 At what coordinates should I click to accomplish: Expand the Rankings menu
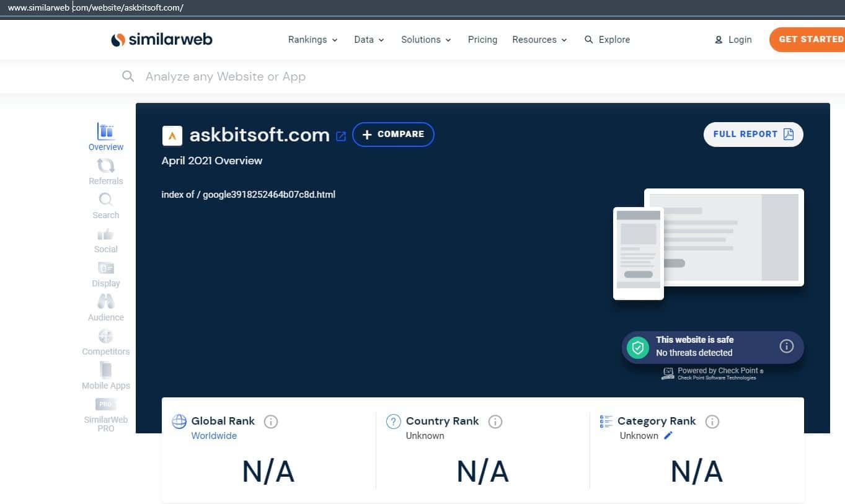click(x=313, y=40)
